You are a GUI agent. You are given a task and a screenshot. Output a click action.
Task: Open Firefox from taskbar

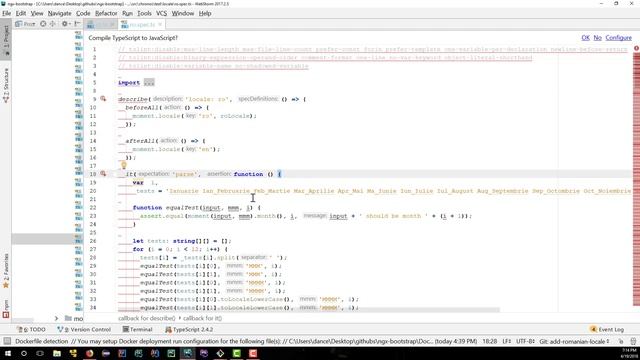(x=89, y=353)
